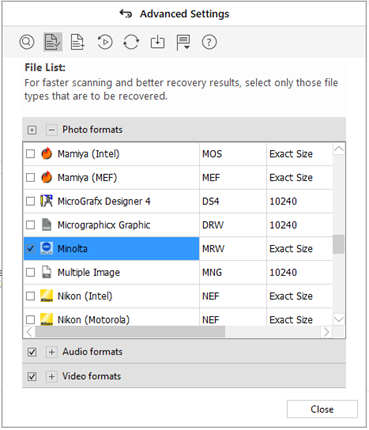Select the Mamiya (Intel) row name

click(88, 154)
